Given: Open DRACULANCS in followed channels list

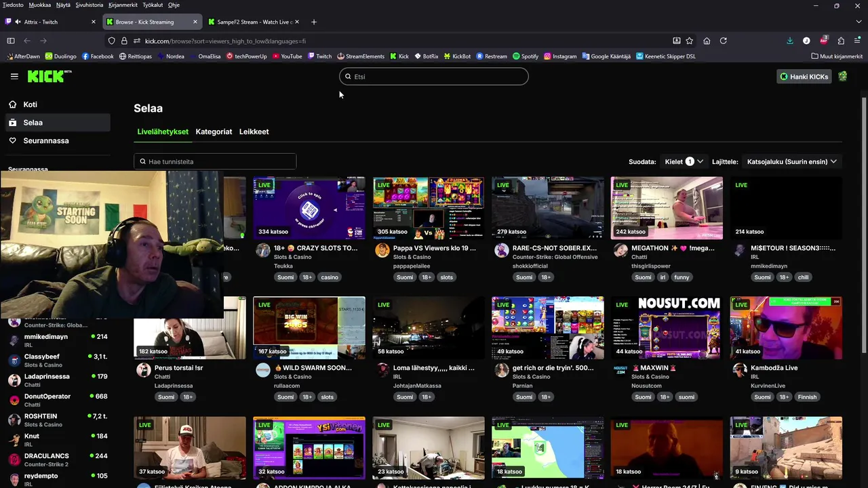Looking at the screenshot, I should coord(58,460).
